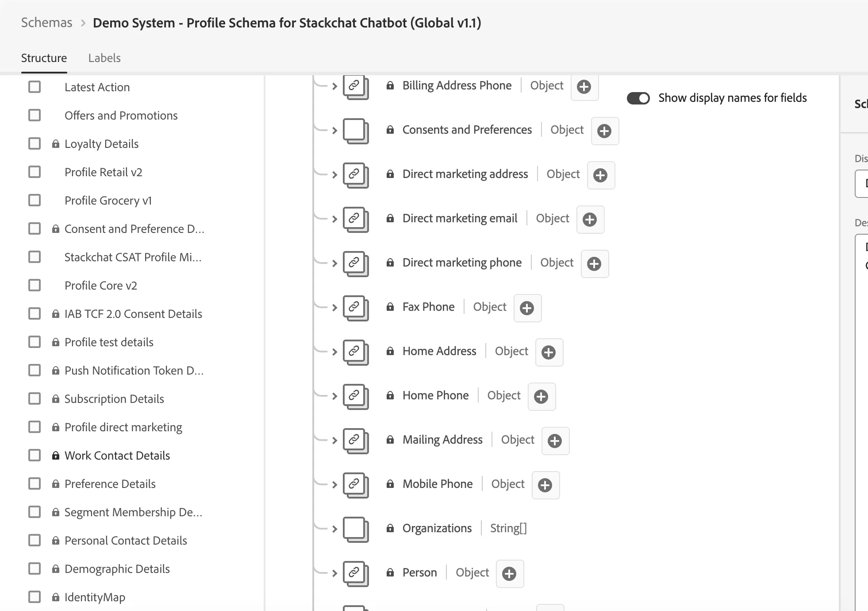The image size is (868, 611).
Task: Select the linked object icon for Home Address
Action: [x=356, y=352]
